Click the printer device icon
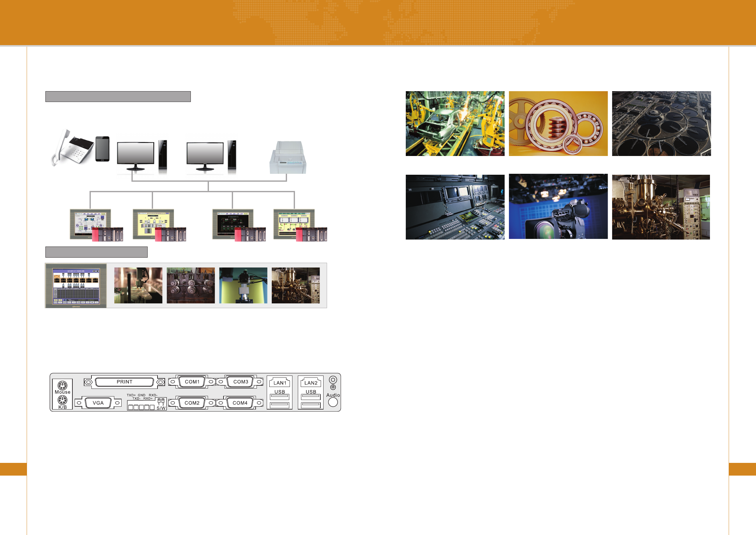The image size is (756, 535). tap(288, 158)
